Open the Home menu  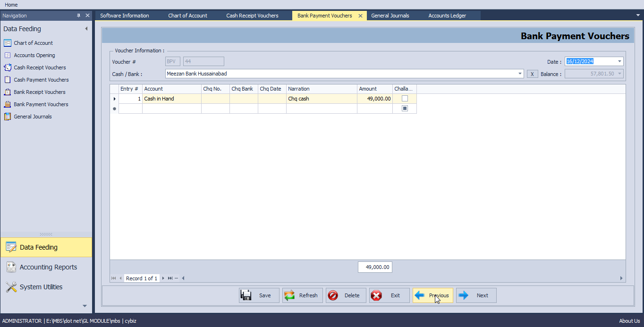click(x=11, y=5)
